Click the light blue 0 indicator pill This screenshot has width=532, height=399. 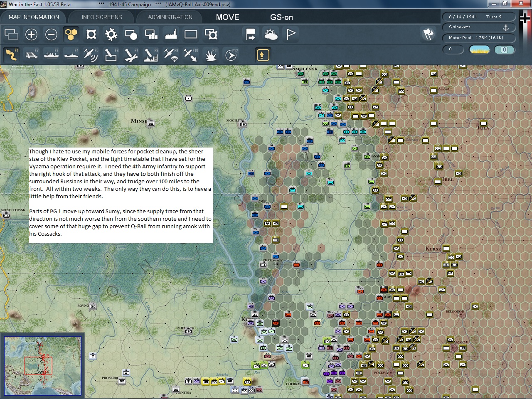[504, 49]
